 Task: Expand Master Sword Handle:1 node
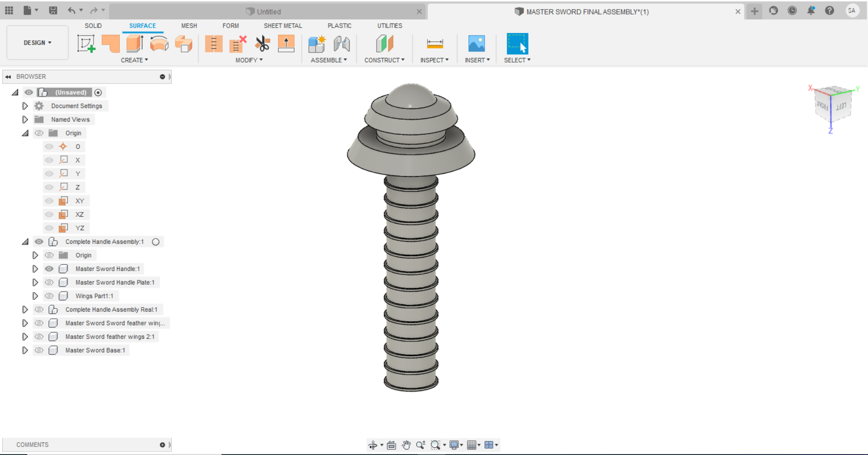point(35,269)
